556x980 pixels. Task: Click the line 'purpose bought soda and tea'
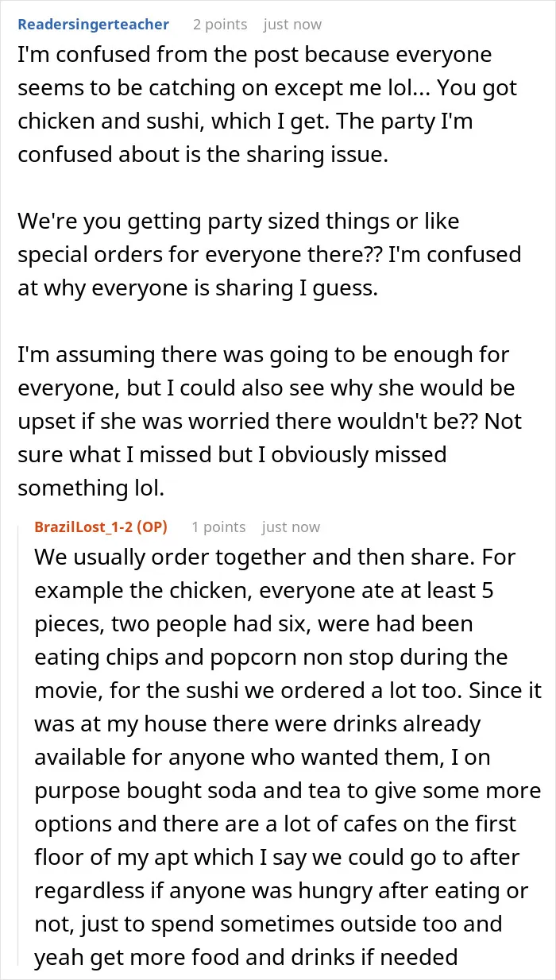[x=288, y=790]
